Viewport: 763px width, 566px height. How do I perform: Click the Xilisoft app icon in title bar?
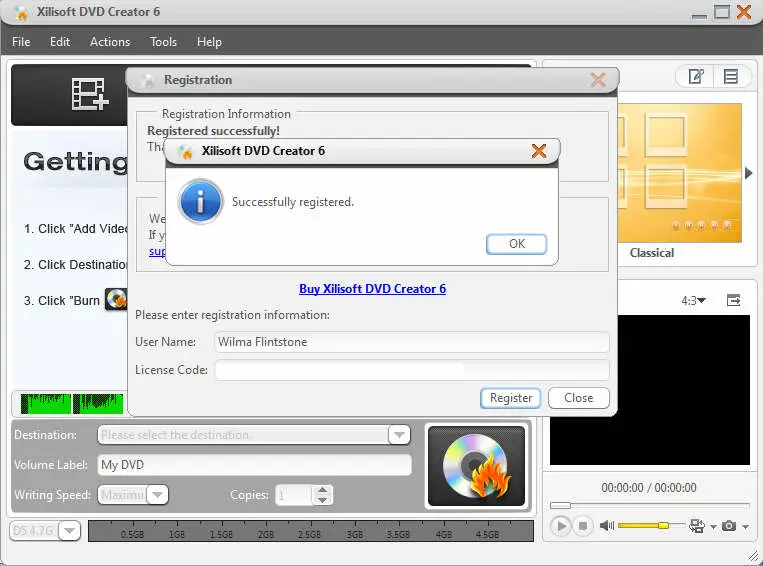click(x=20, y=13)
